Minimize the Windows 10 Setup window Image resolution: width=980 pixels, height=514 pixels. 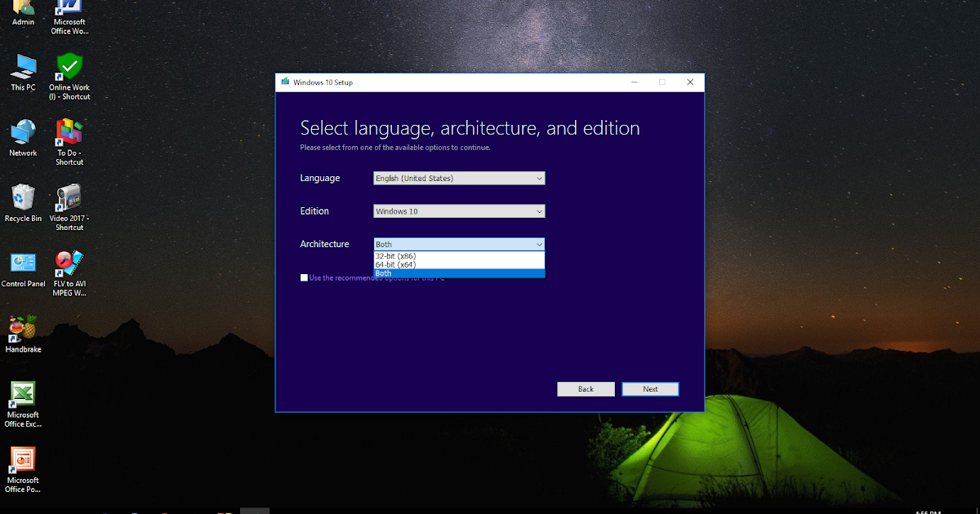[x=635, y=82]
